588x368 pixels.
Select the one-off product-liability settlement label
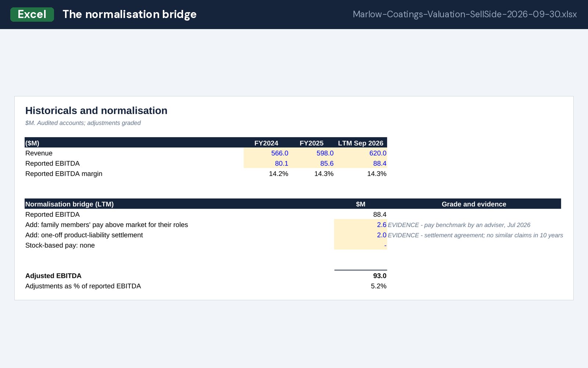[x=84, y=235]
